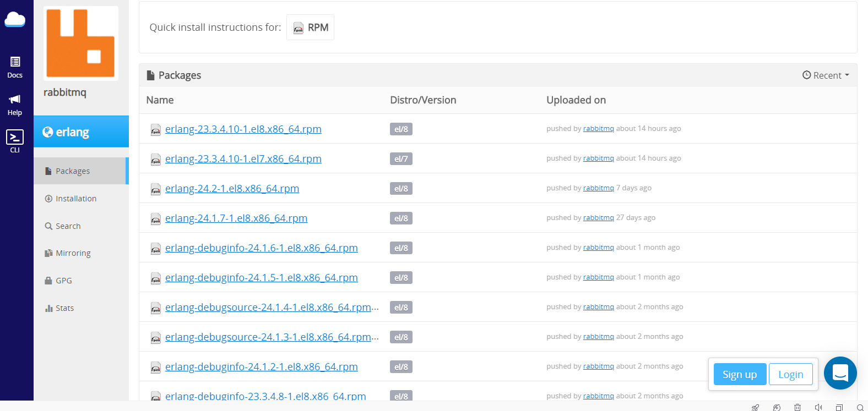Go to Installation in sidebar

70,199
